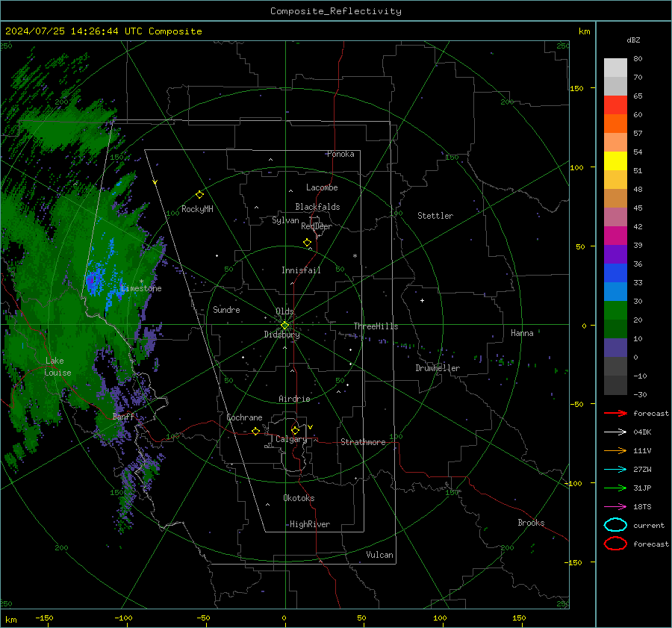This screenshot has width=672, height=628.
Task: Click the Drumheller label
Action: pyautogui.click(x=438, y=368)
